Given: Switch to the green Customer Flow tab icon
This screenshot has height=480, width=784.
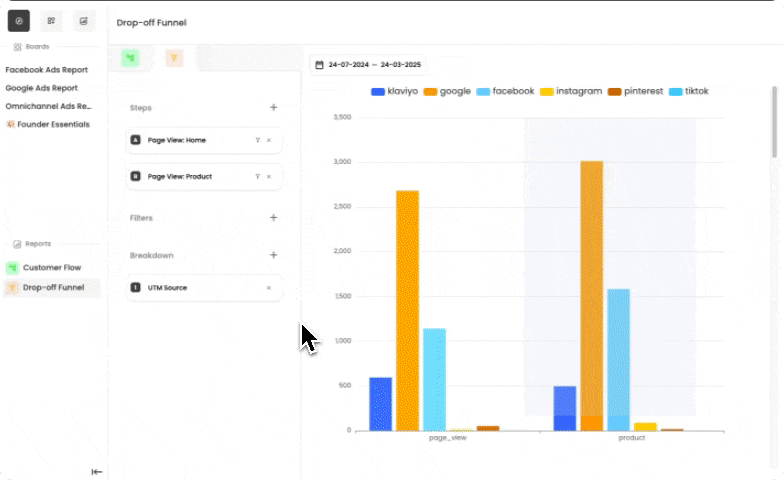Looking at the screenshot, I should tap(130, 58).
